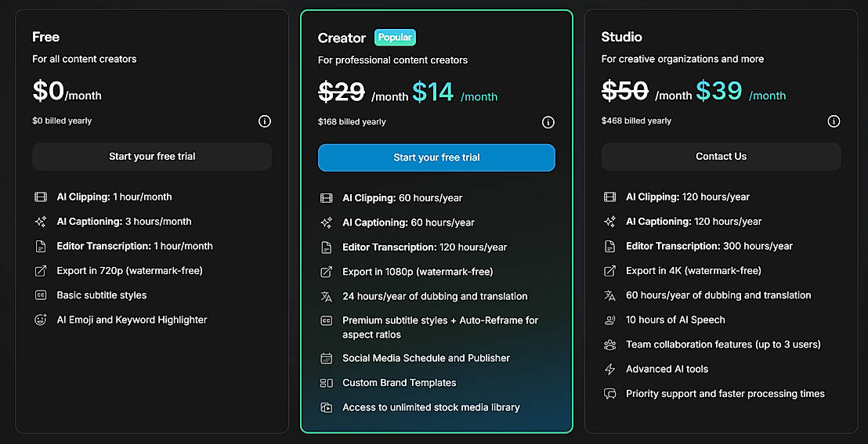
Task: Click the Creator plan AI Clipping film icon
Action: point(327,198)
